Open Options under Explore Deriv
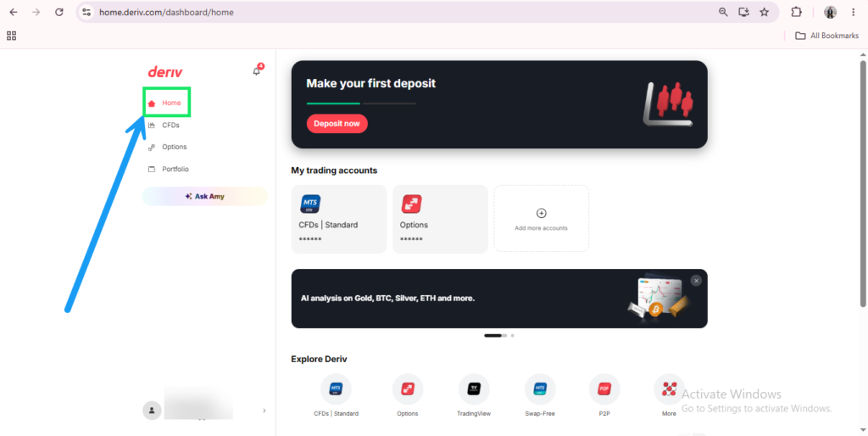Screen dimensions: 868x436 pos(408,395)
